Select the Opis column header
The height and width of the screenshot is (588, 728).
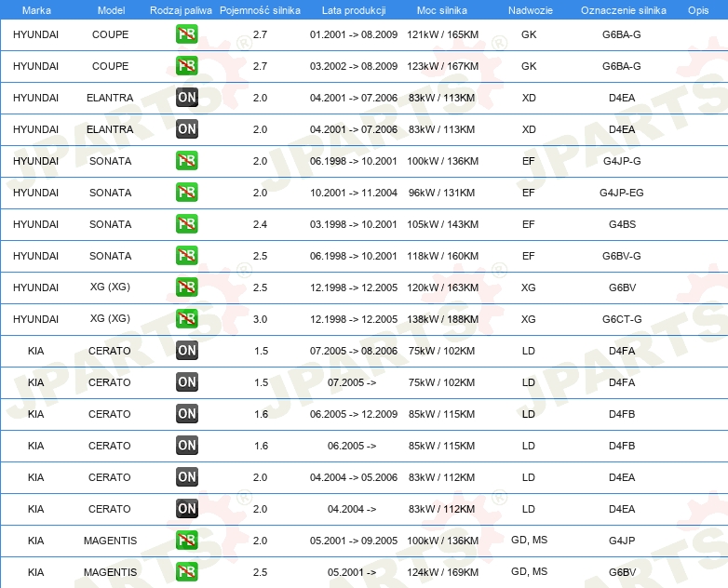(x=698, y=10)
